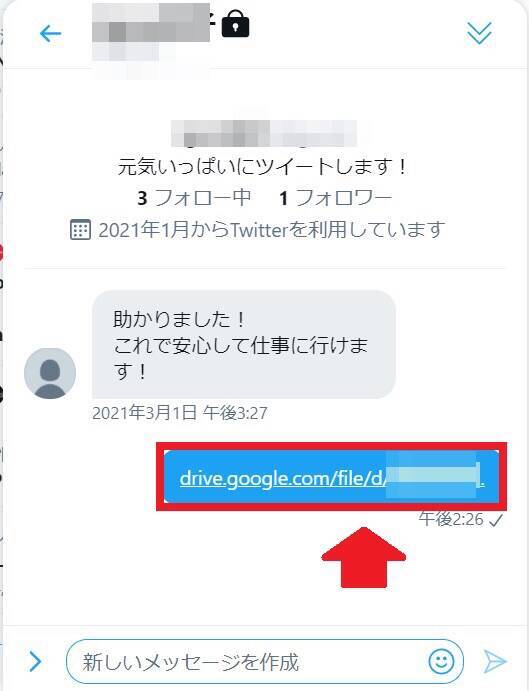Click the delivered checkmark icon
529x691 pixels.
click(x=496, y=521)
